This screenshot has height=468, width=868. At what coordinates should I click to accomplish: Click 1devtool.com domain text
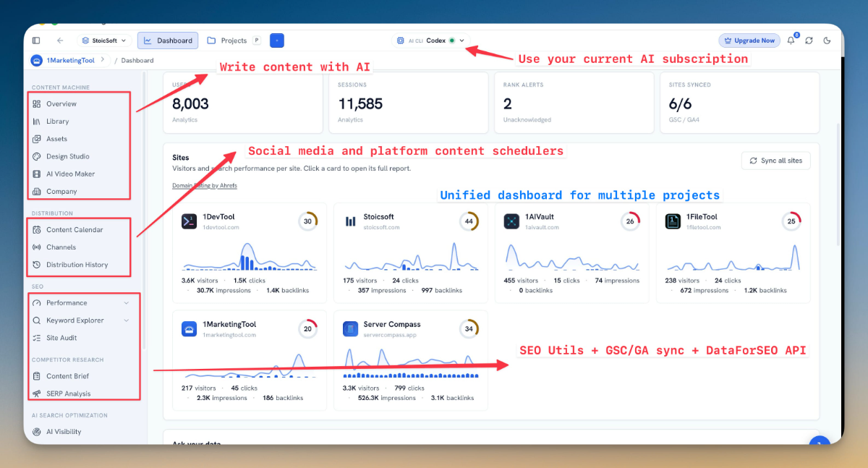(x=221, y=227)
